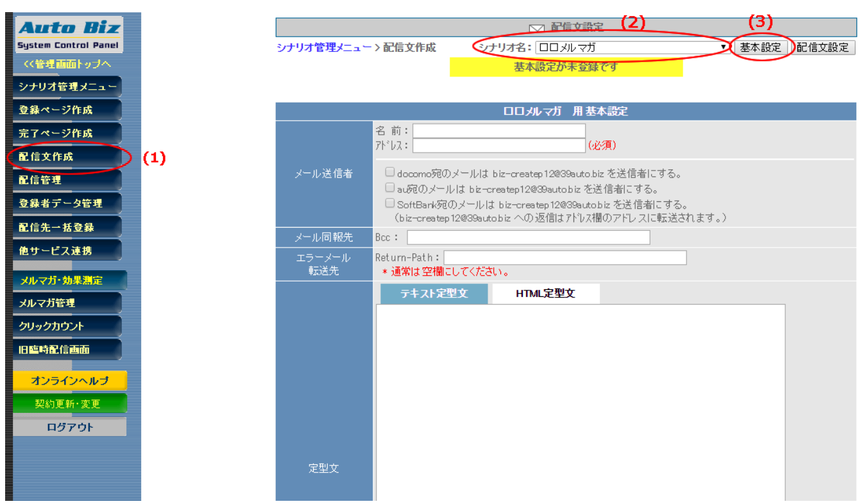
Task: Click the yellow オンラインヘルプ button
Action: 69,380
